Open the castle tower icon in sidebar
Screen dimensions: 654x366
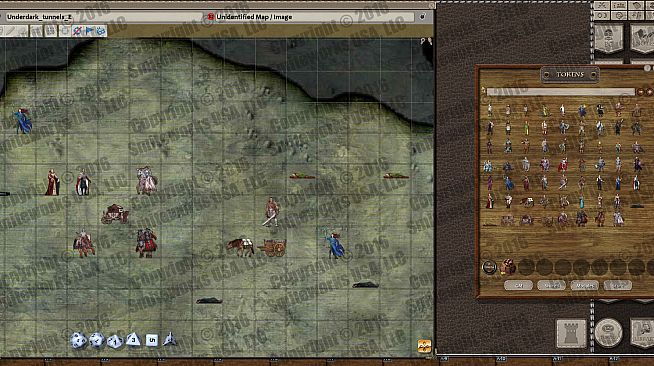(x=571, y=333)
